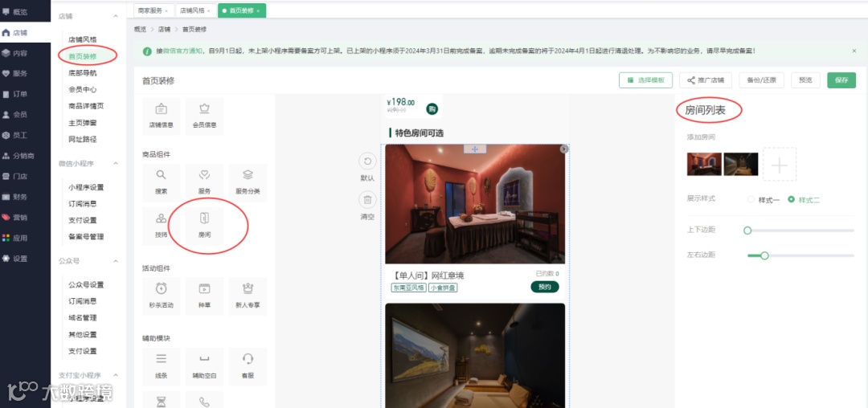Image resolution: width=868 pixels, height=408 pixels.
Task: Add the 秒杀活动 component
Action: tap(161, 296)
